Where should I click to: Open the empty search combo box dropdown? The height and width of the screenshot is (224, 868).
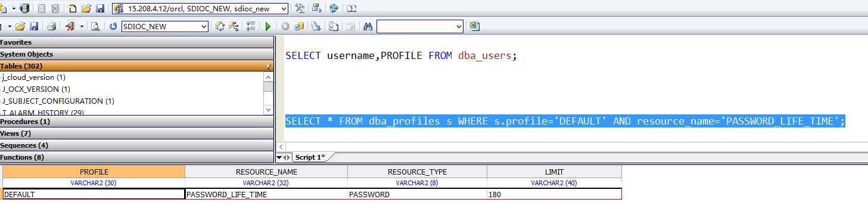458,26
